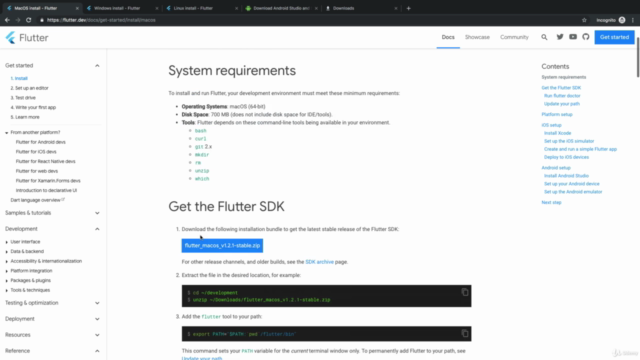
Task: Close the MacOS install tab
Action: pos(77,8)
